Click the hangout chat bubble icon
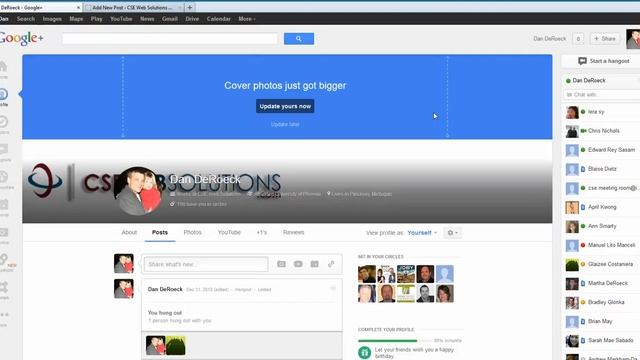 click(x=582, y=61)
